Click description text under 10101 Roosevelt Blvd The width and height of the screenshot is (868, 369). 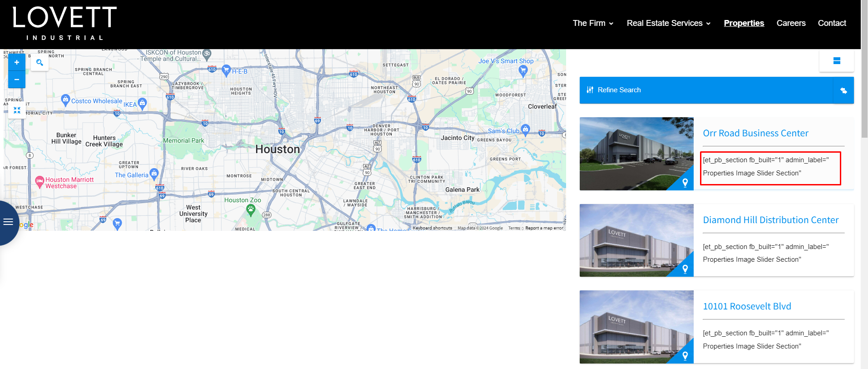coord(766,340)
